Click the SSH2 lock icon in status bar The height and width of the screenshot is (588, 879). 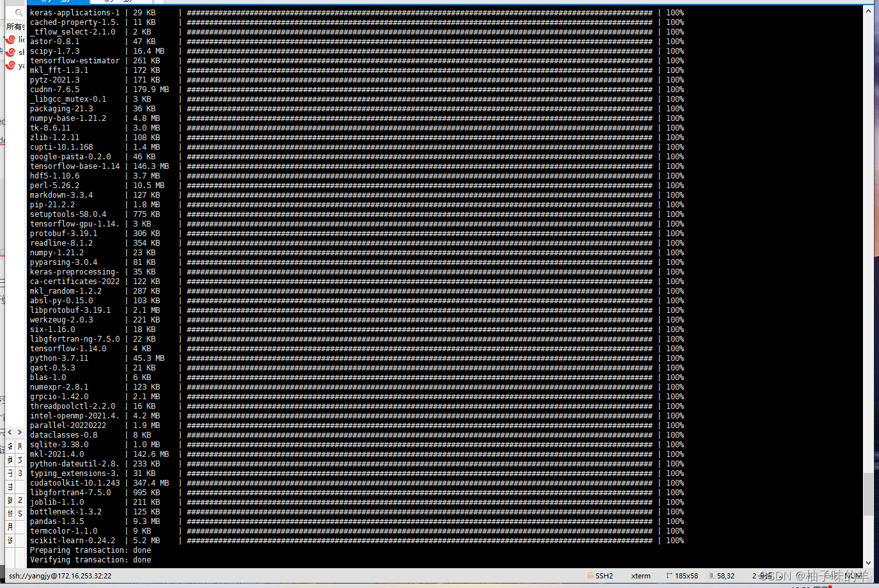(590, 576)
